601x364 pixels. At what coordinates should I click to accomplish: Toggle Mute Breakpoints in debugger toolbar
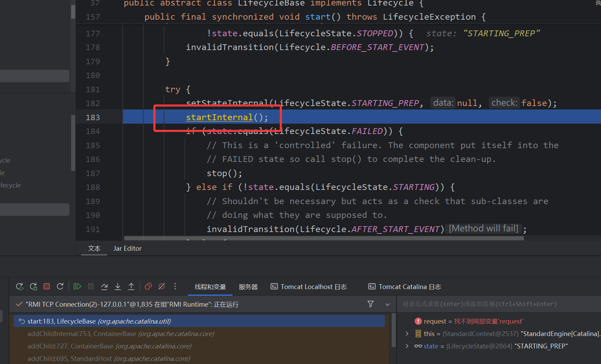[x=162, y=286]
